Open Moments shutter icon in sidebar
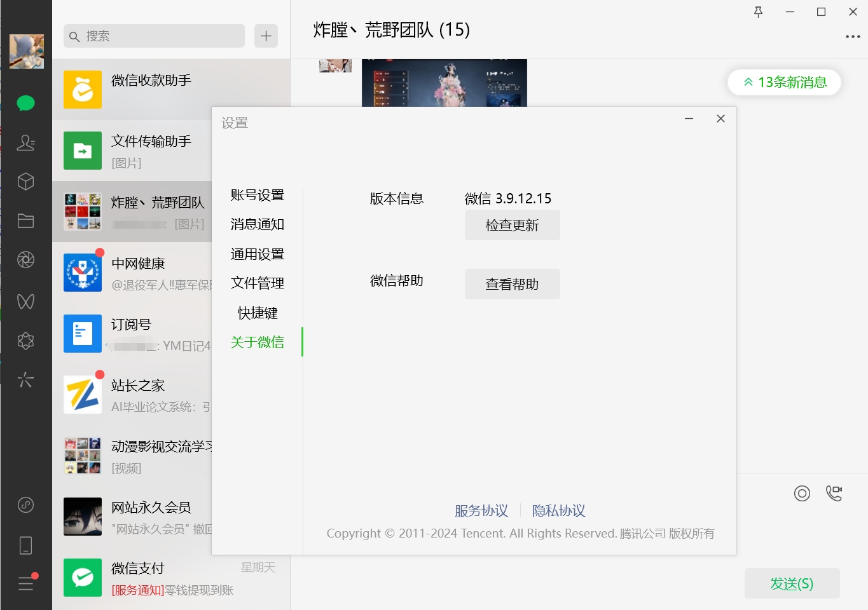This screenshot has width=868, height=610. tap(25, 260)
